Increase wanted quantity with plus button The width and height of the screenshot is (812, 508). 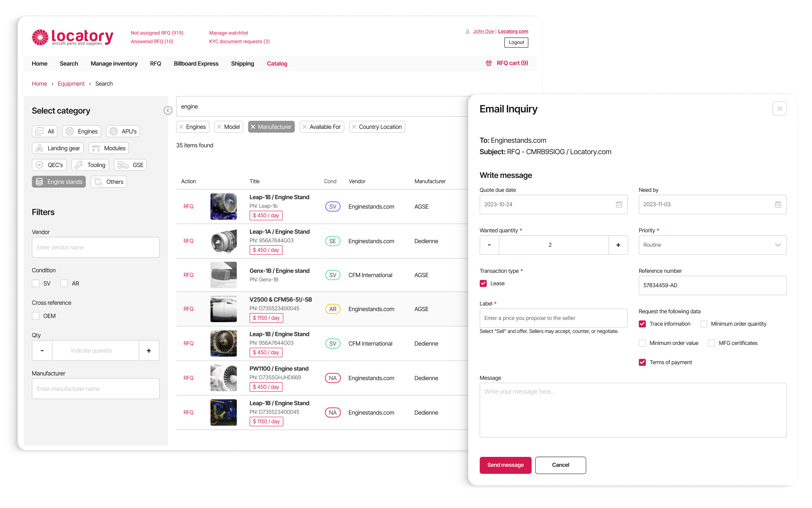coord(618,245)
